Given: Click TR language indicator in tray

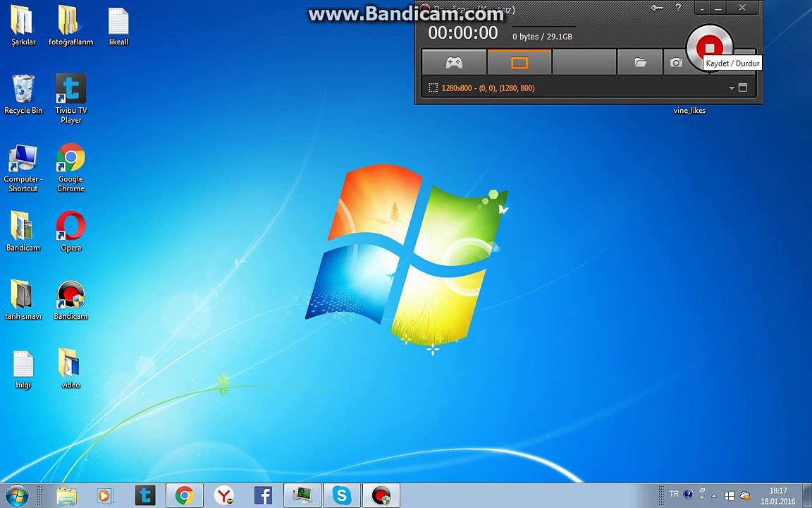Looking at the screenshot, I should point(674,494).
